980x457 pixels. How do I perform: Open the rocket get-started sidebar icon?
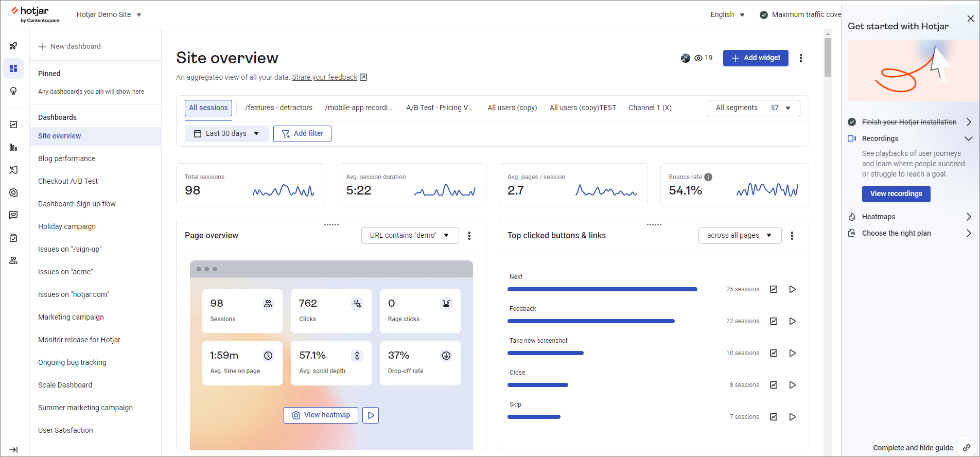click(13, 46)
